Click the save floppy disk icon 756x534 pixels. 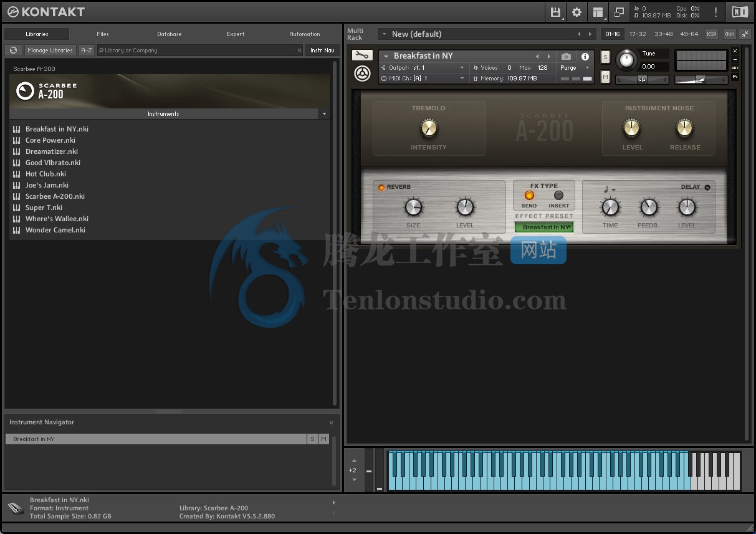pyautogui.click(x=555, y=11)
